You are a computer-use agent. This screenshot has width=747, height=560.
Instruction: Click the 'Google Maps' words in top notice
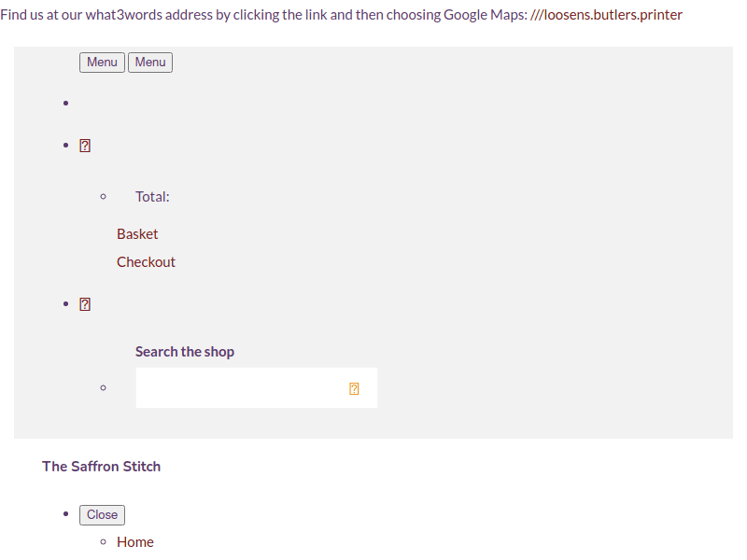pos(472,15)
